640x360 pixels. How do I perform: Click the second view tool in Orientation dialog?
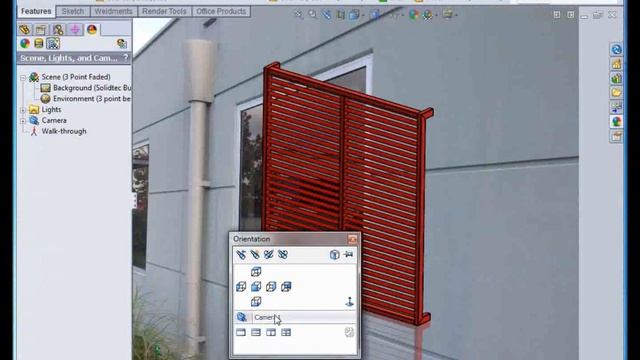tap(255, 255)
